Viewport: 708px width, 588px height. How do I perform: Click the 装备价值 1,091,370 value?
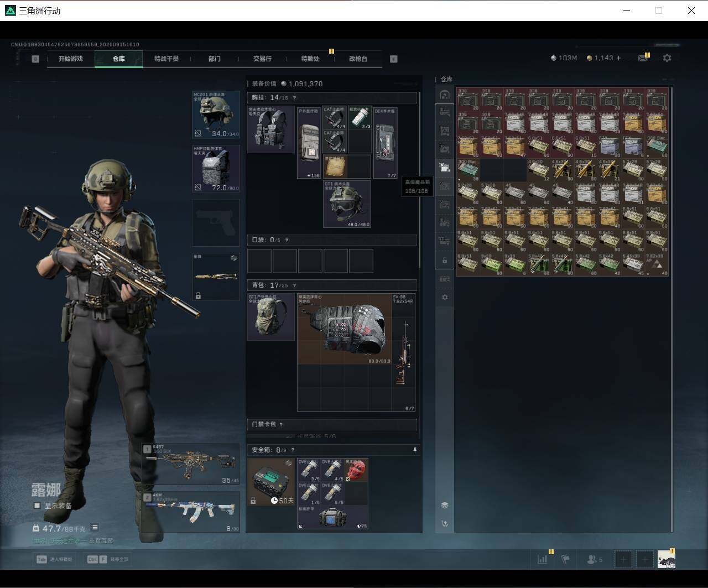pyautogui.click(x=288, y=84)
